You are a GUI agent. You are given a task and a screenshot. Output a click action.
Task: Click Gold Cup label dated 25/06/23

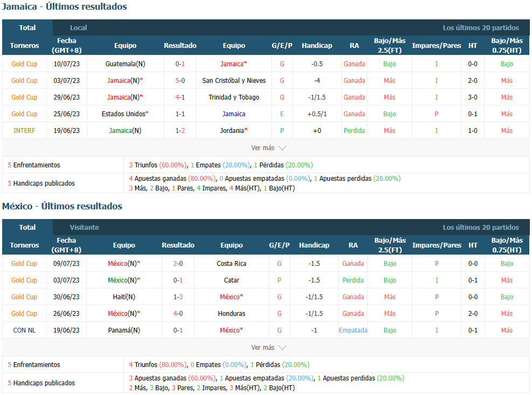(24, 114)
